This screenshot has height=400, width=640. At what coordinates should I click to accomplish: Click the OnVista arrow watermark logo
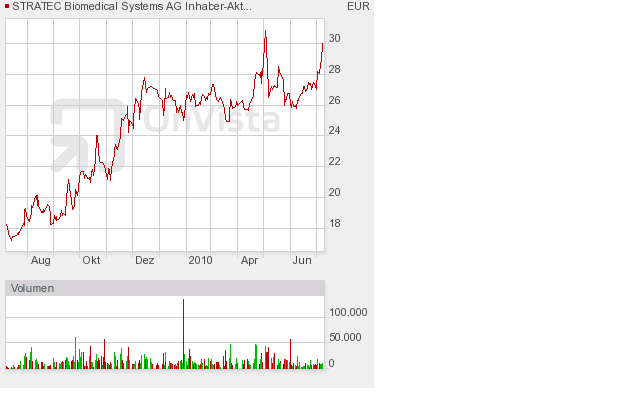[87, 135]
